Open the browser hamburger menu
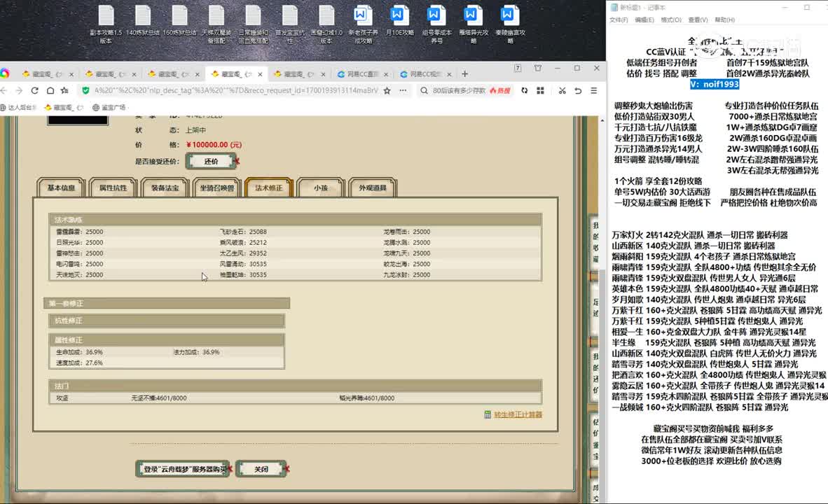The height and width of the screenshot is (504, 828). coord(594,91)
